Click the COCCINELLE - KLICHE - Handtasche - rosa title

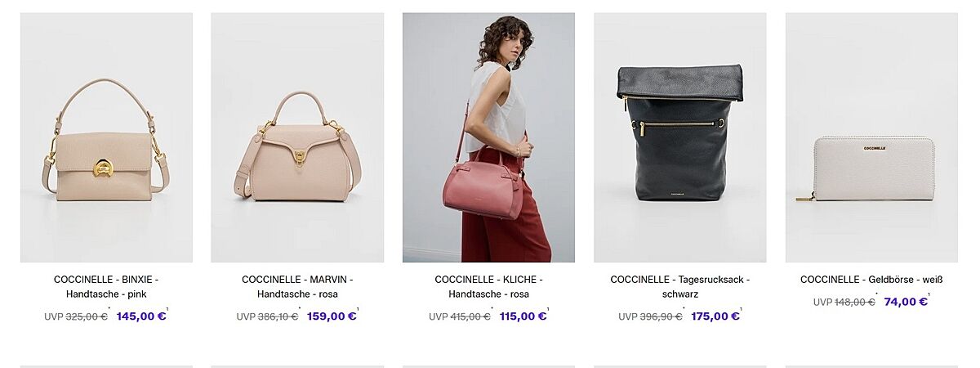(488, 287)
